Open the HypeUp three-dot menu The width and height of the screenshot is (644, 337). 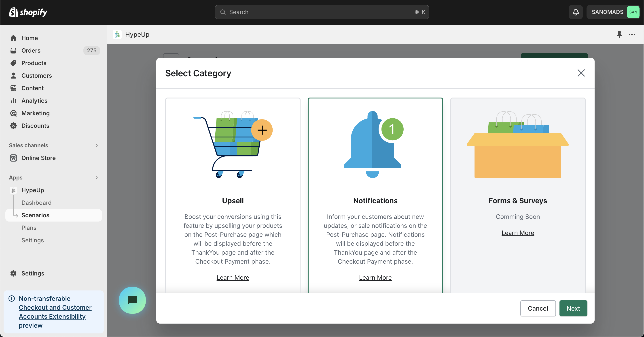632,34
